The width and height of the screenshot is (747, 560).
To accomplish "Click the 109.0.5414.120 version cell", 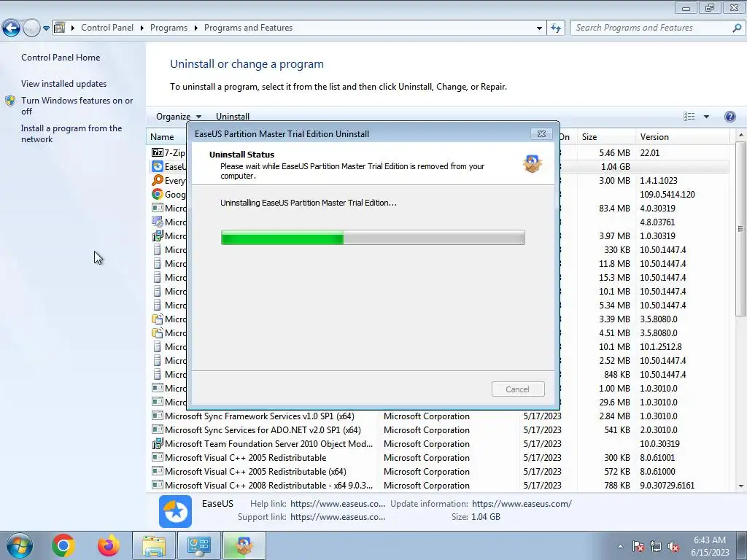I will coord(667,194).
